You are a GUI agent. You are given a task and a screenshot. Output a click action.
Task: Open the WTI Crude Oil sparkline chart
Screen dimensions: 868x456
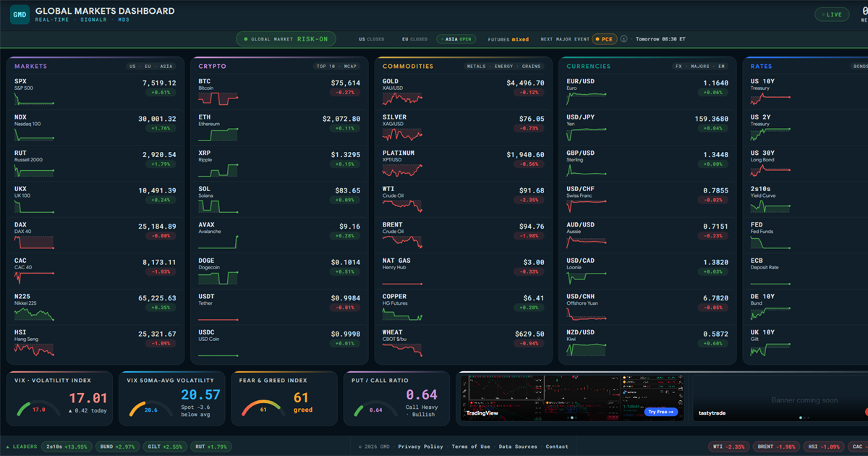(402, 206)
